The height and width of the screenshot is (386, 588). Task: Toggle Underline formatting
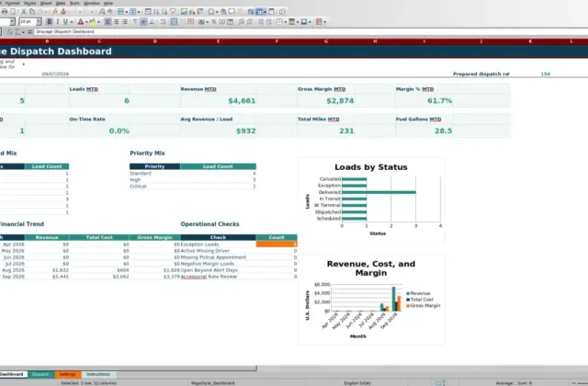tap(65, 22)
